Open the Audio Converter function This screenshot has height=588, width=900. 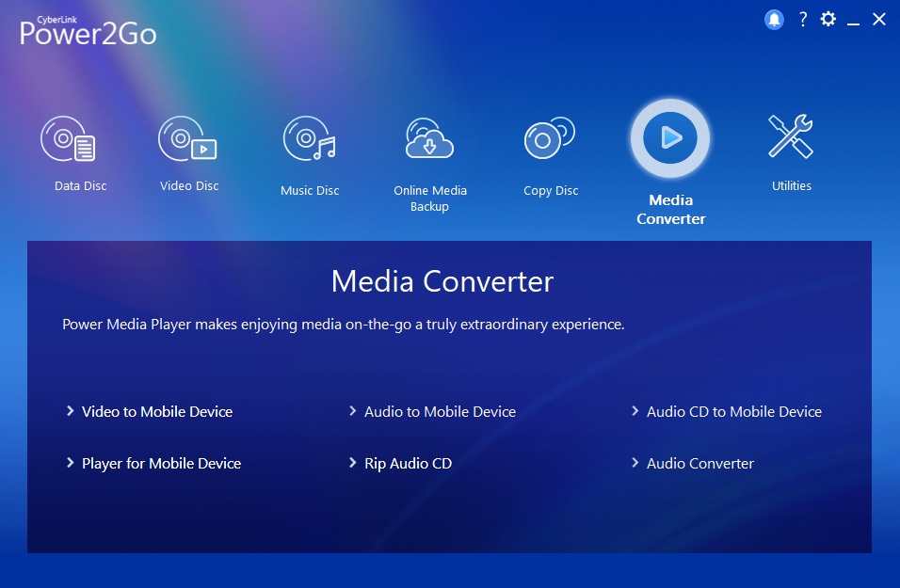pyautogui.click(x=700, y=464)
